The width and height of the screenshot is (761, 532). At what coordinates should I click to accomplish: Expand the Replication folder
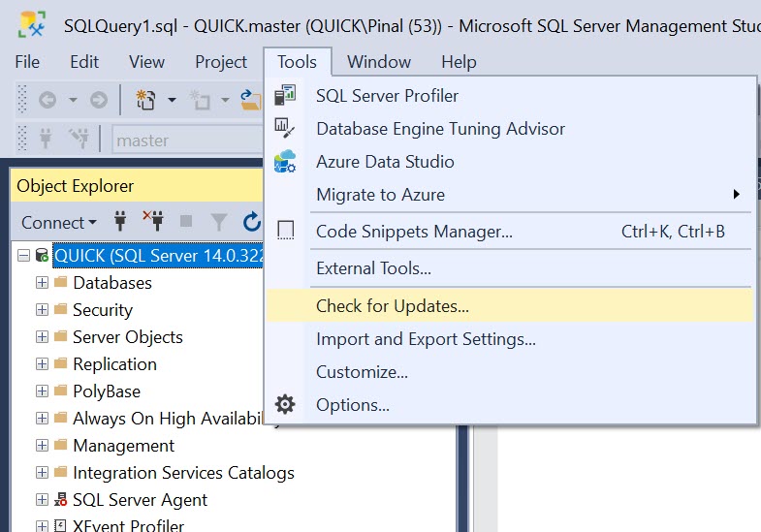(x=43, y=363)
